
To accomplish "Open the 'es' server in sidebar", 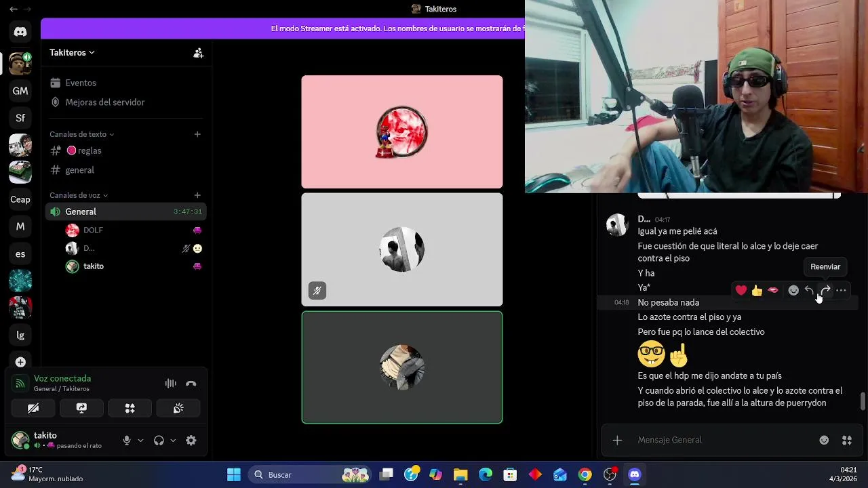I will (20, 253).
